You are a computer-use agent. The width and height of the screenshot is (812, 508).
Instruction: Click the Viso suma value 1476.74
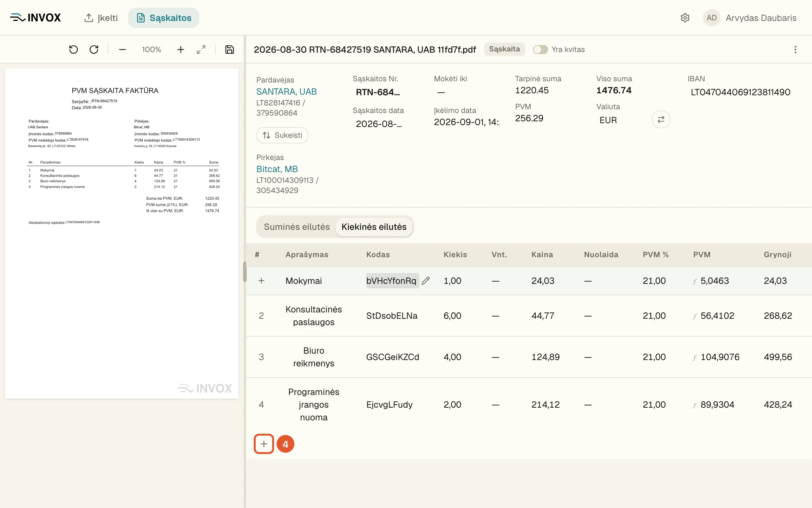[x=614, y=90]
